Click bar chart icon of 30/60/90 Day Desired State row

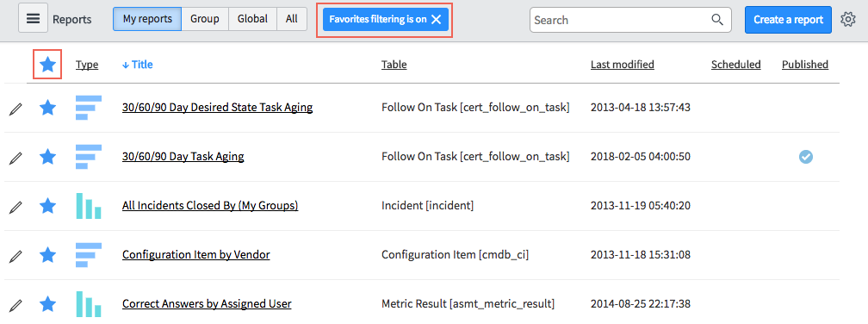tap(89, 108)
